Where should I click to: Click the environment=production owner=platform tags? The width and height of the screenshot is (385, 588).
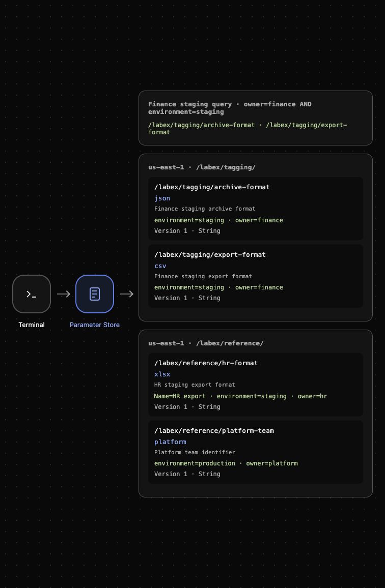point(226,463)
